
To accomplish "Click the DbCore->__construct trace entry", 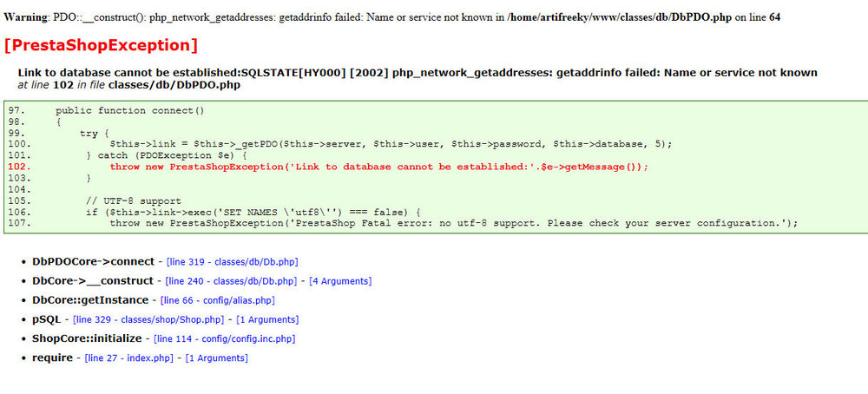I will 93,280.
